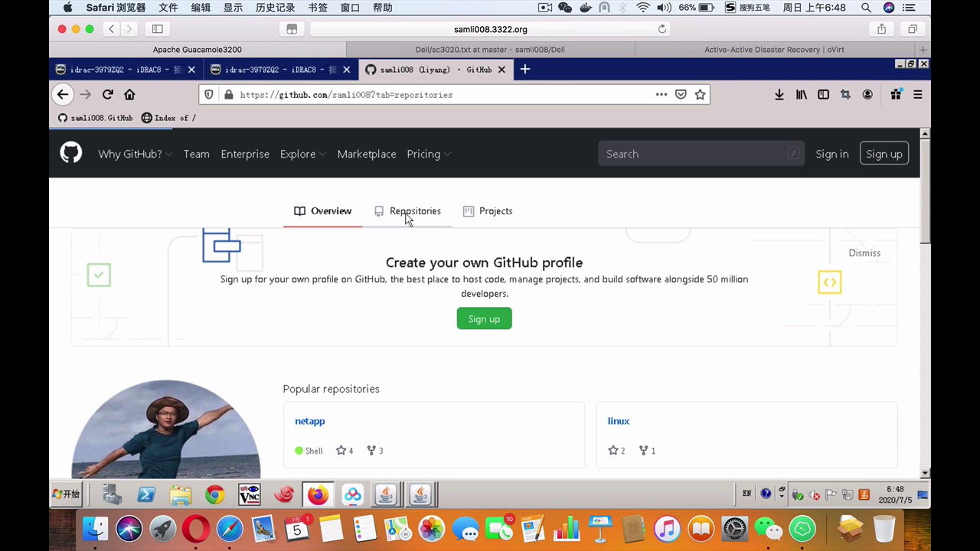Screen dimensions: 980x551
Task: Launch Chrome from Windows taskbar
Action: point(214,495)
